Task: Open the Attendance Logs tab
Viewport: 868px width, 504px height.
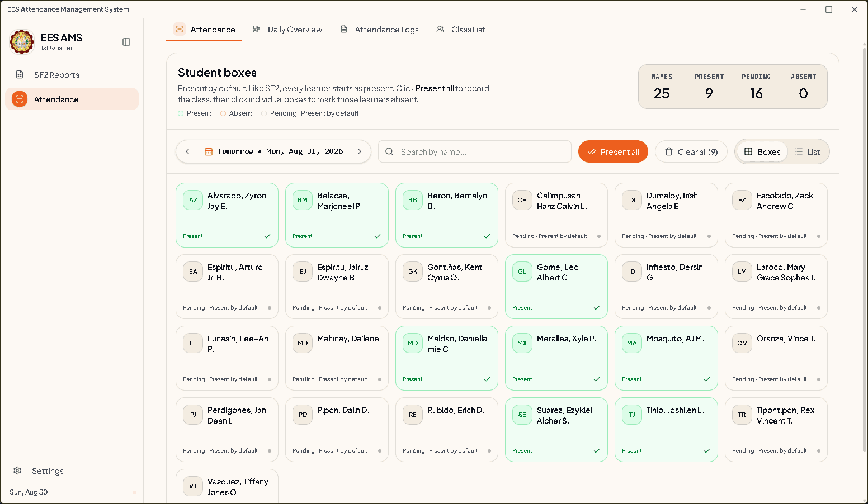Action: 380,30
